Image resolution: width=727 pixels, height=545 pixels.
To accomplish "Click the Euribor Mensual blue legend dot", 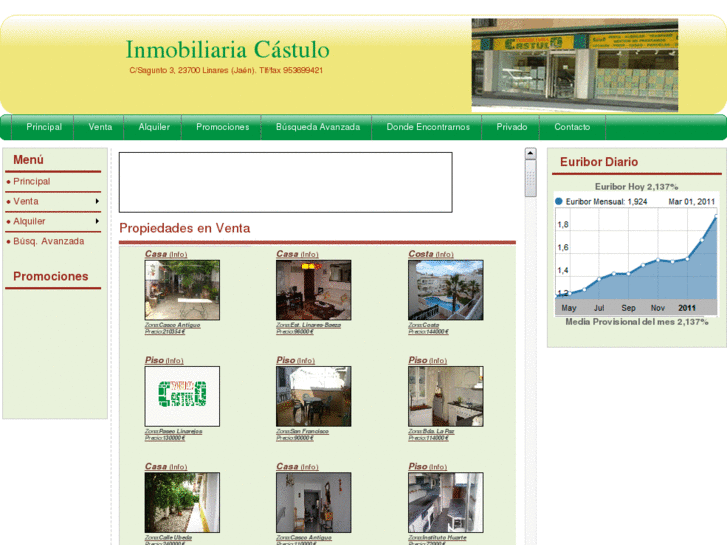I will [x=559, y=201].
